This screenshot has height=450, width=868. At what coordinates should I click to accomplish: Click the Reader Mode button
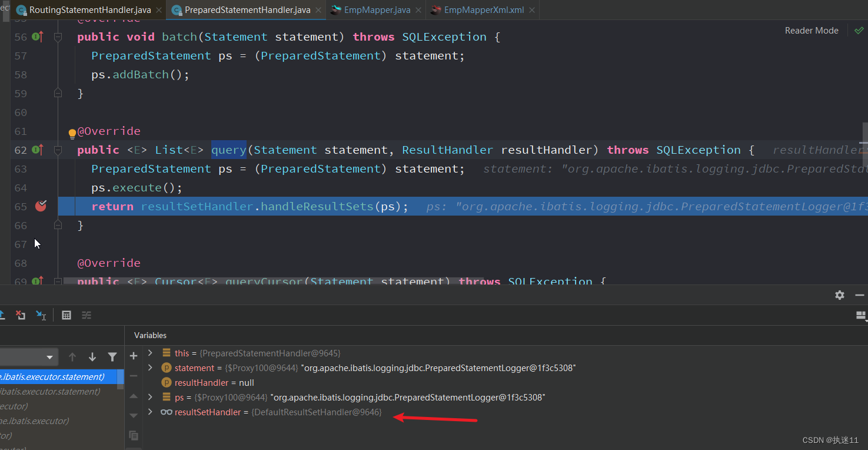coord(812,31)
